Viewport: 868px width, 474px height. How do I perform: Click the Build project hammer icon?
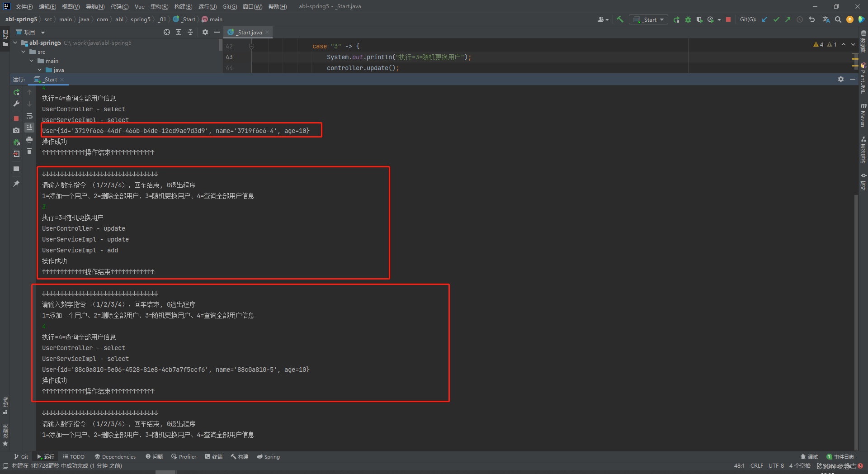click(x=620, y=19)
